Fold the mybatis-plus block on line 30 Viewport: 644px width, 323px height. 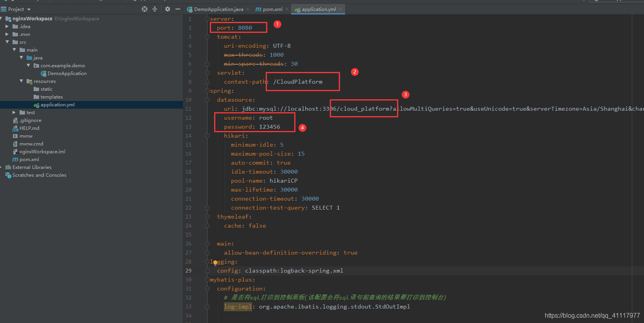207,280
